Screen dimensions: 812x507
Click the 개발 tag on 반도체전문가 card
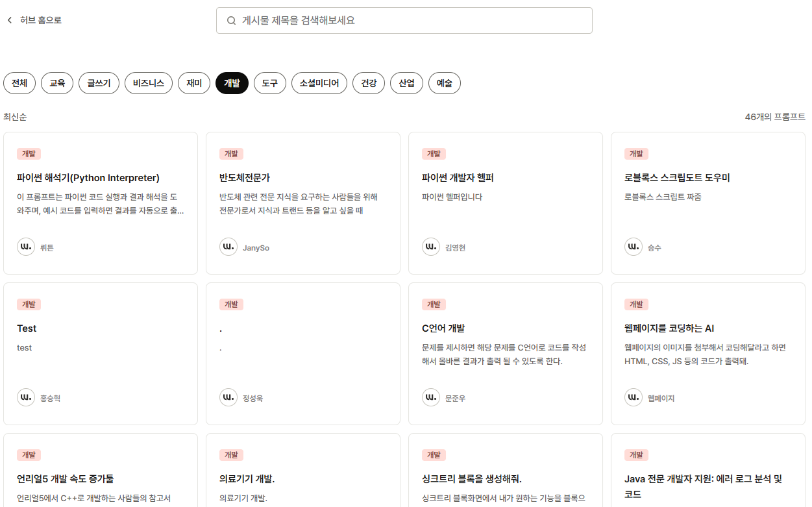(231, 154)
